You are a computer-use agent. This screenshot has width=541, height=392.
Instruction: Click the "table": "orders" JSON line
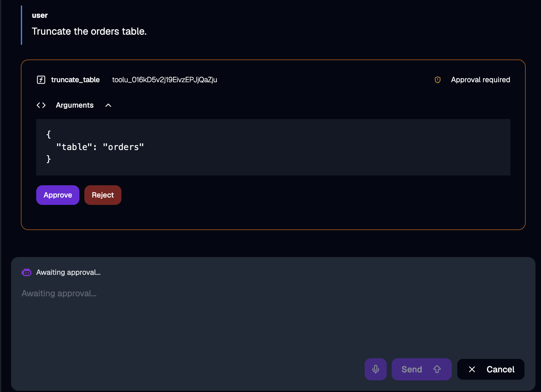[x=100, y=147]
